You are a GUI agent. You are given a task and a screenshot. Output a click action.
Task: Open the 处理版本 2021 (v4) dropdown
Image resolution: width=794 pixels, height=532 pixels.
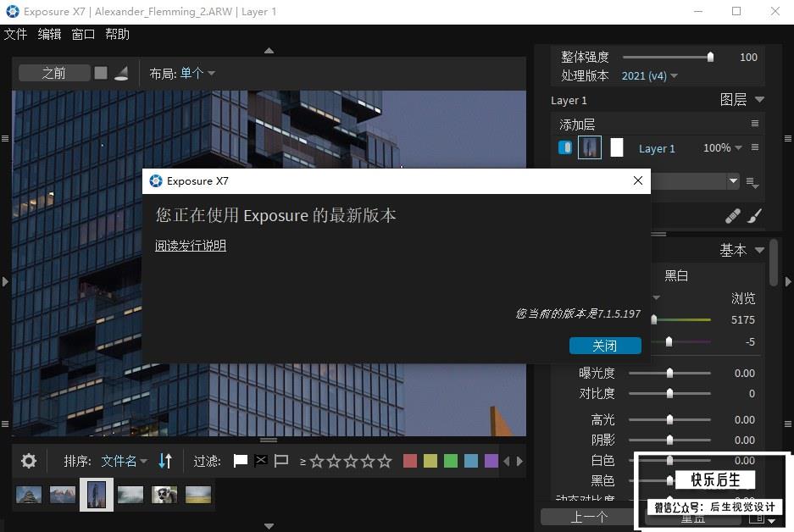pos(649,76)
